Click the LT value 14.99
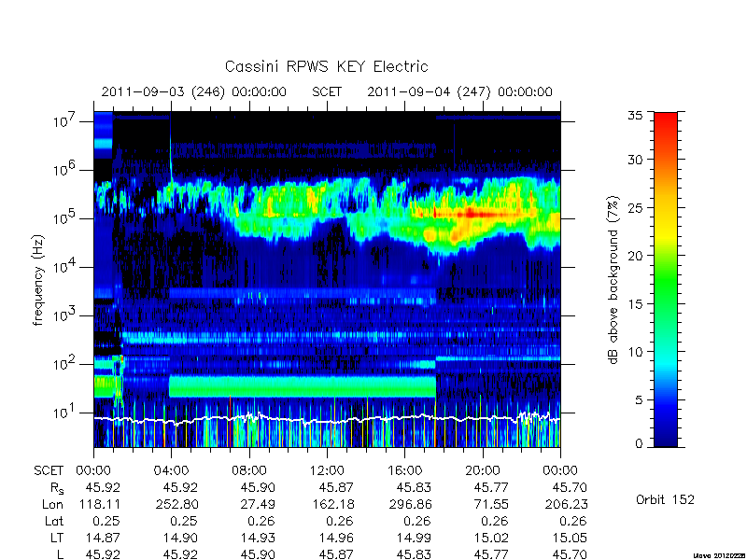 414,538
